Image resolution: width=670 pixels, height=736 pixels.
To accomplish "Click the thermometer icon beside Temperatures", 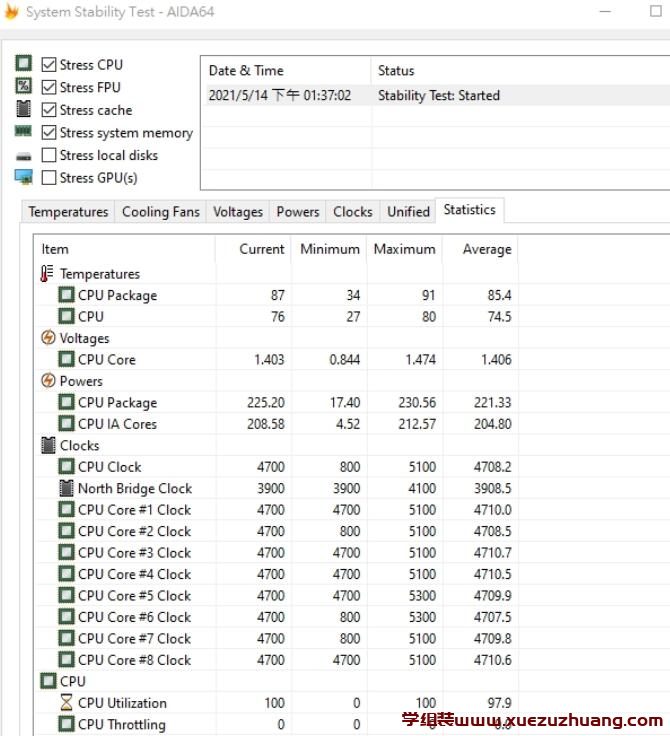I will (47, 274).
